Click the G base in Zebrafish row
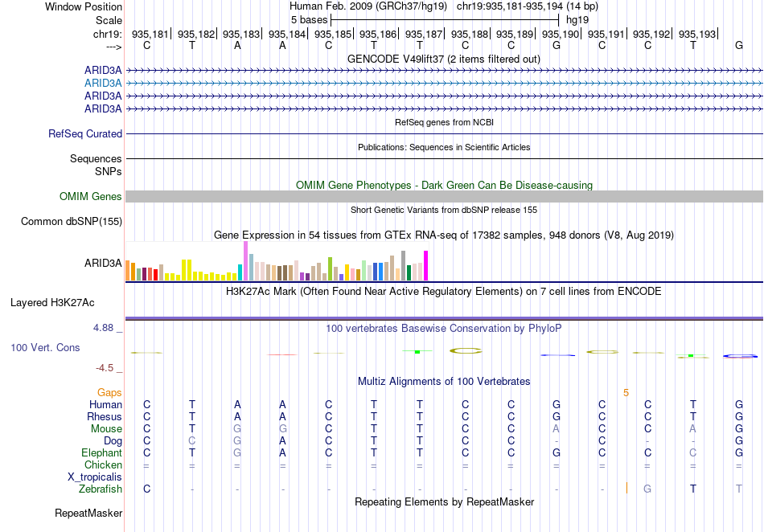This screenshot has height=532, width=764. click(x=647, y=489)
